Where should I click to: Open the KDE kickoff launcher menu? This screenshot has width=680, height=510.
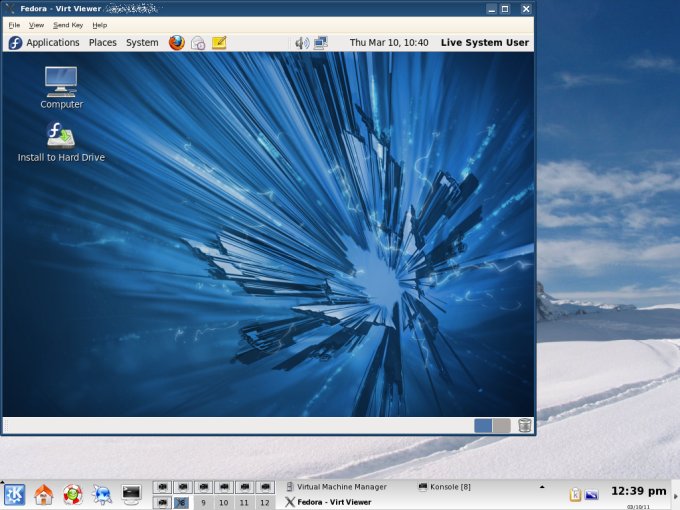pyautogui.click(x=15, y=494)
